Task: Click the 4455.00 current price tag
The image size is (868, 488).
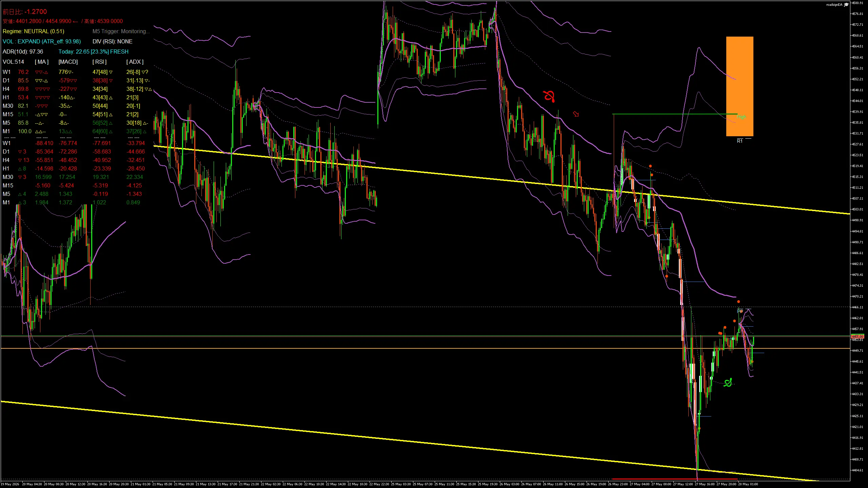Action: 857,337
